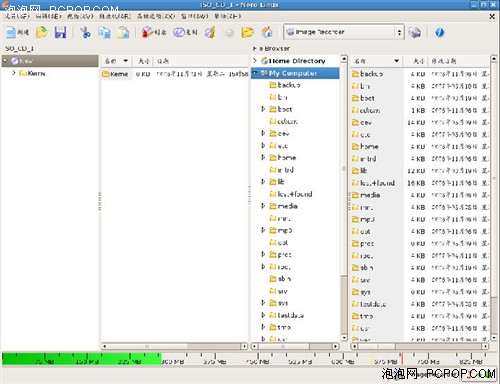The image size is (500, 384).
Task: Select cdrom folder in browser tree
Action: pos(284,121)
